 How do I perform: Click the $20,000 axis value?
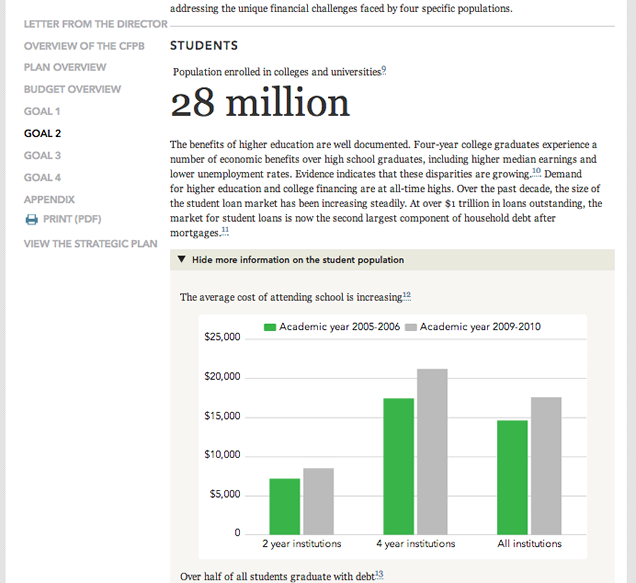pyautogui.click(x=222, y=376)
